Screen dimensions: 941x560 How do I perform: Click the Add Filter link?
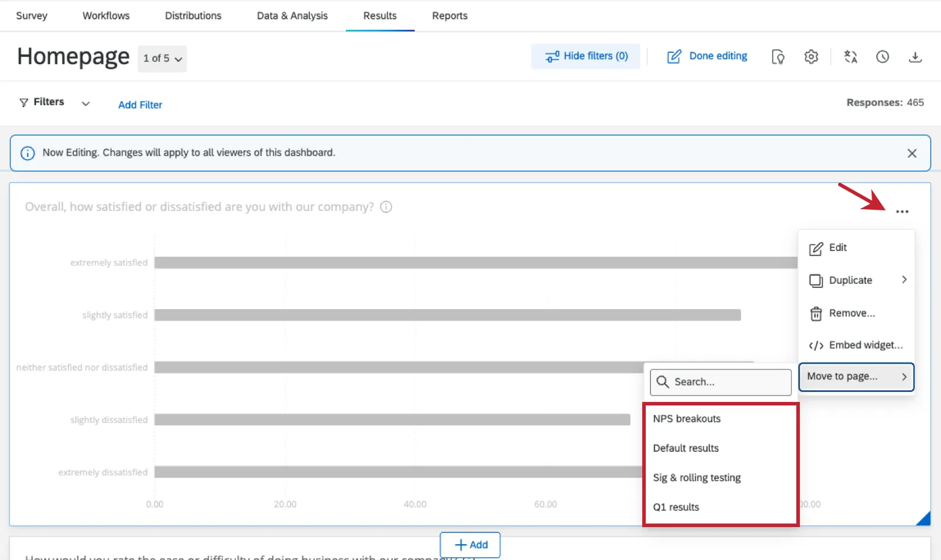click(140, 105)
